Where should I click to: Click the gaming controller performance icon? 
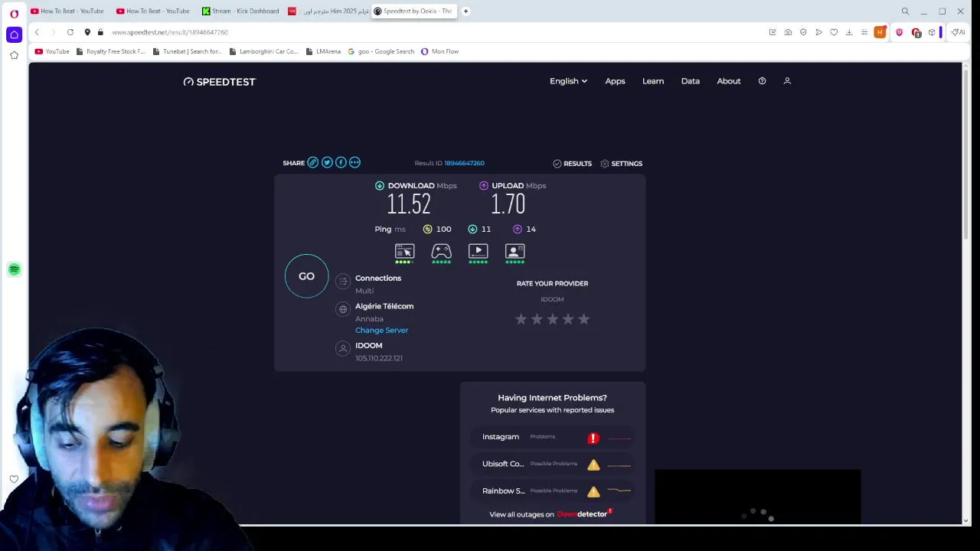441,252
